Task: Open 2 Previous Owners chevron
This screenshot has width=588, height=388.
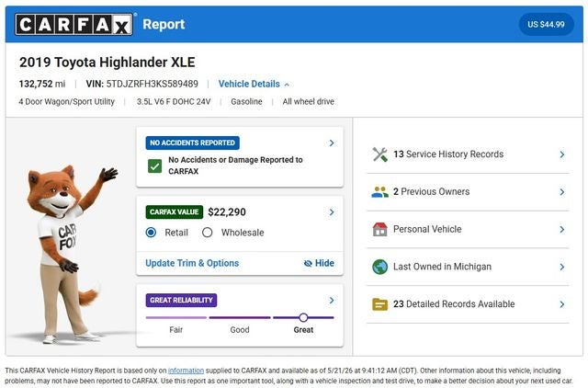Action: [561, 192]
